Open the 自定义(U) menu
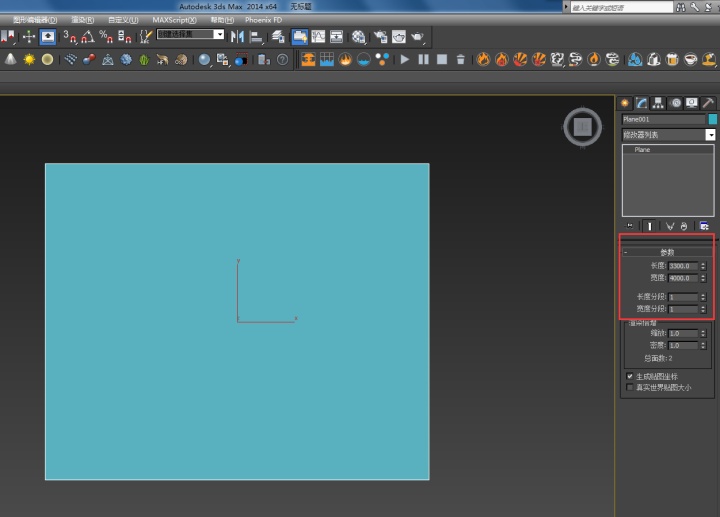The image size is (720, 517). click(123, 20)
